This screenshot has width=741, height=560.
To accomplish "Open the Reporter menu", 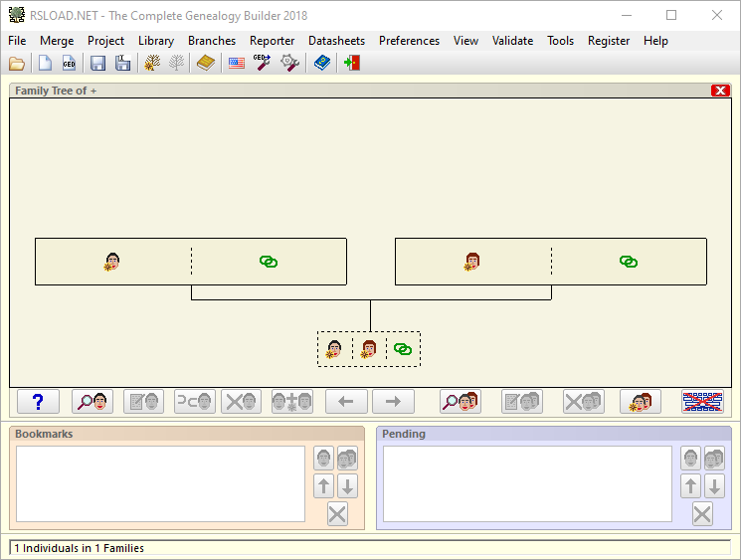I will point(272,41).
